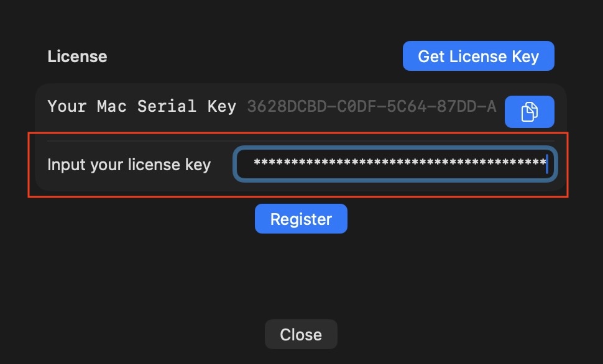The image size is (603, 364).
Task: Click the "Input your license key" label
Action: (x=129, y=165)
